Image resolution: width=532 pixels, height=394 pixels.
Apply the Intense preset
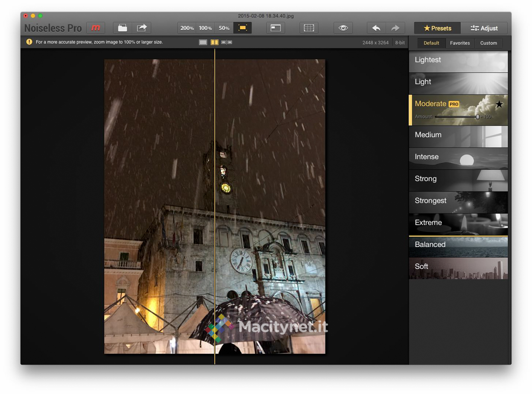coord(458,158)
